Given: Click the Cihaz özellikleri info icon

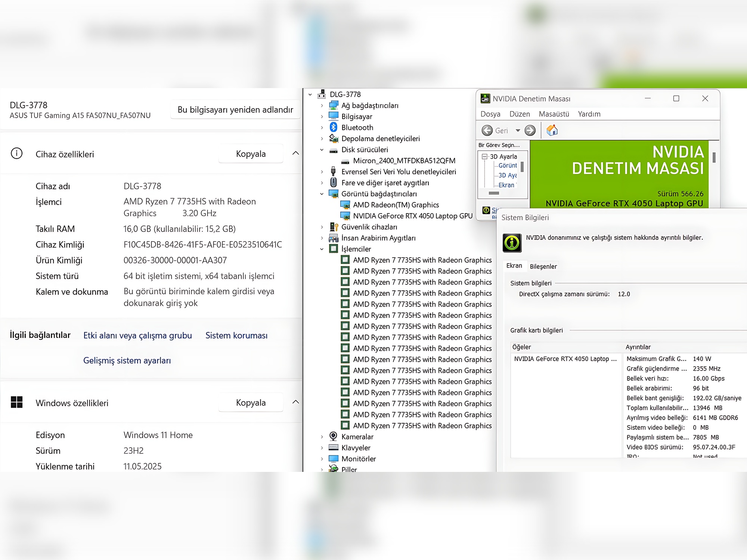Looking at the screenshot, I should click(16, 153).
